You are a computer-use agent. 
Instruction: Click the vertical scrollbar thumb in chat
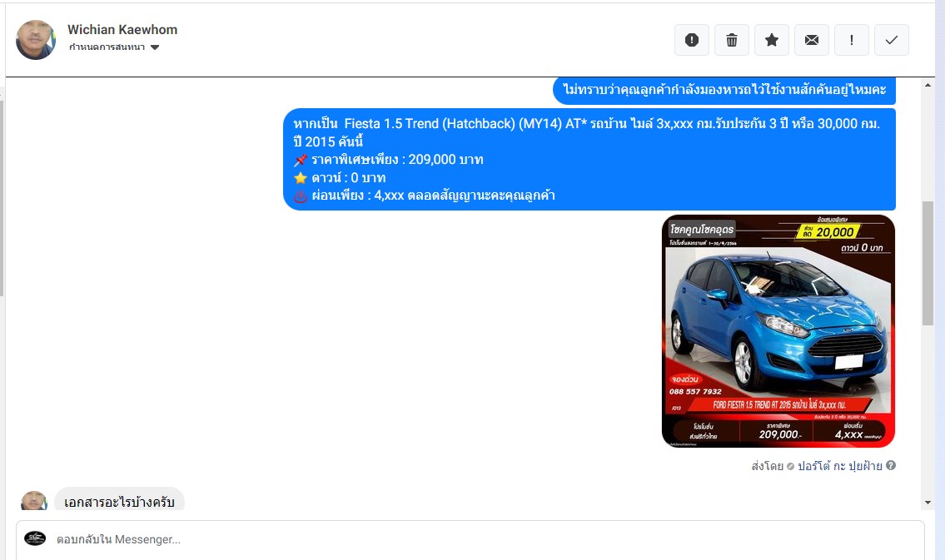coord(928,264)
